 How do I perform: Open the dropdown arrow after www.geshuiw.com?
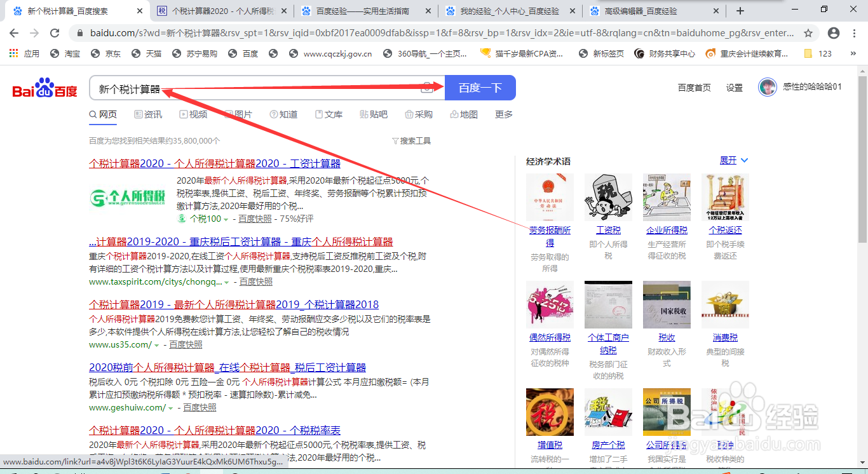(170, 408)
